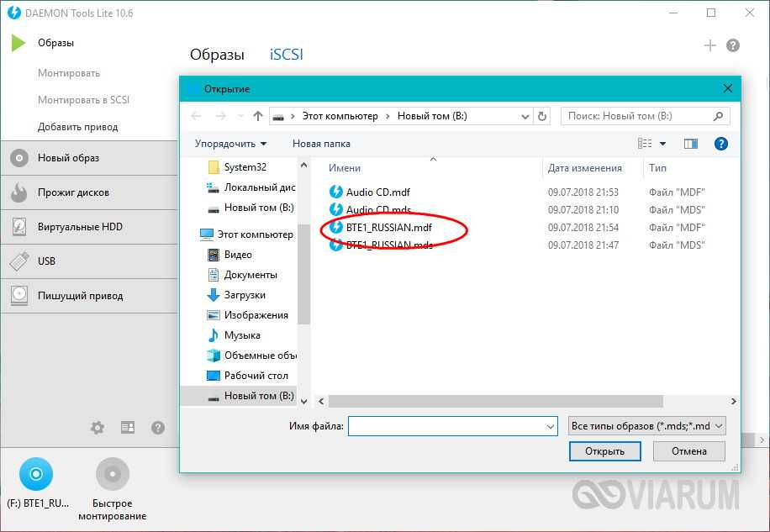Click the plus add image icon
The image size is (770, 532).
tap(709, 45)
